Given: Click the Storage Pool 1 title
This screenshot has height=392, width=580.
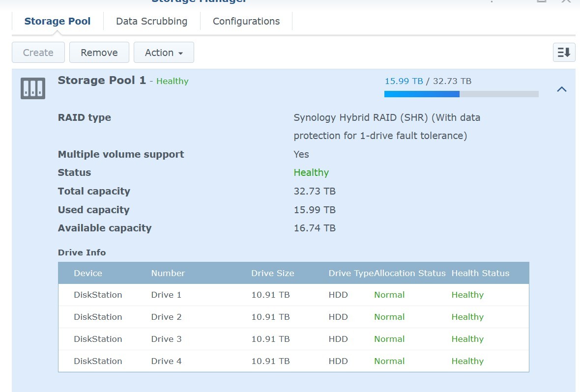Looking at the screenshot, I should point(102,81).
